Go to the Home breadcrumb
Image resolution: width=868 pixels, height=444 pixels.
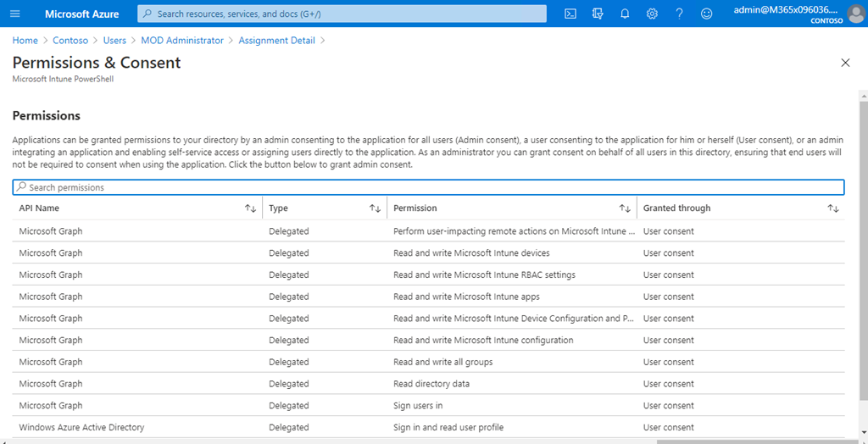coord(25,41)
